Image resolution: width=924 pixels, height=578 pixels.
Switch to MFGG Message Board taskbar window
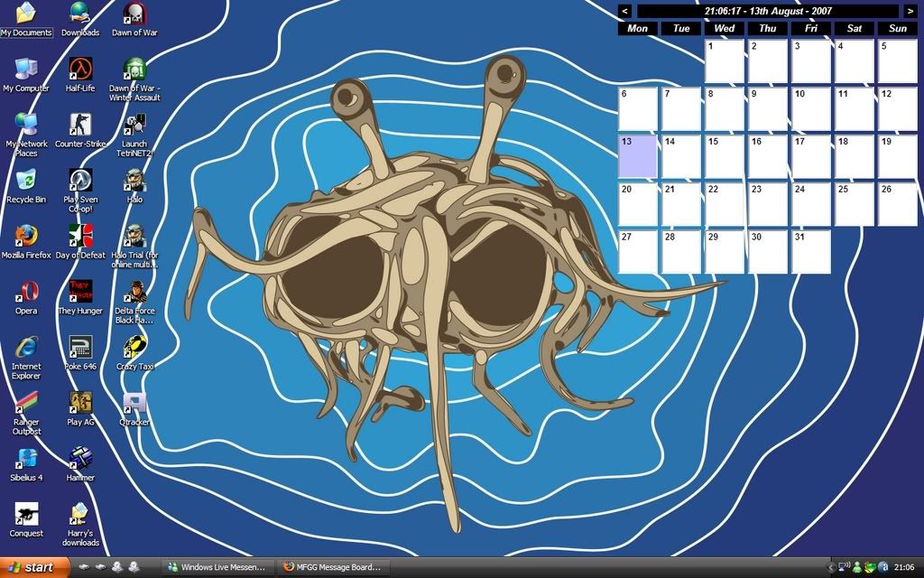coord(332,567)
